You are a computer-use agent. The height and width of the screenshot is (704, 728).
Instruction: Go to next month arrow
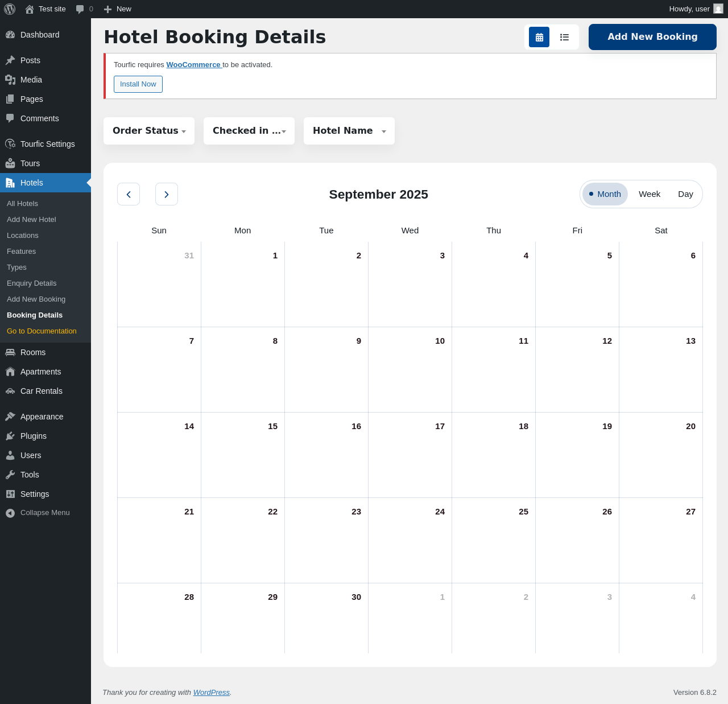pos(167,194)
